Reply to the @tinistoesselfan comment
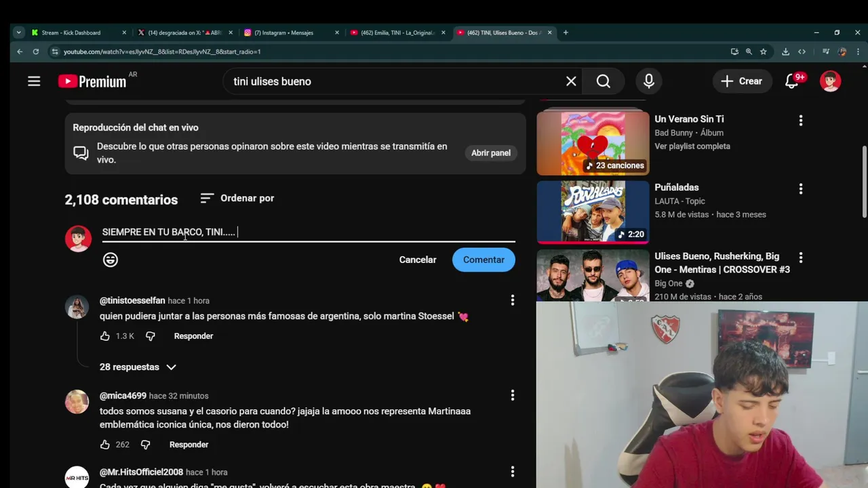This screenshot has height=488, width=868. click(193, 336)
